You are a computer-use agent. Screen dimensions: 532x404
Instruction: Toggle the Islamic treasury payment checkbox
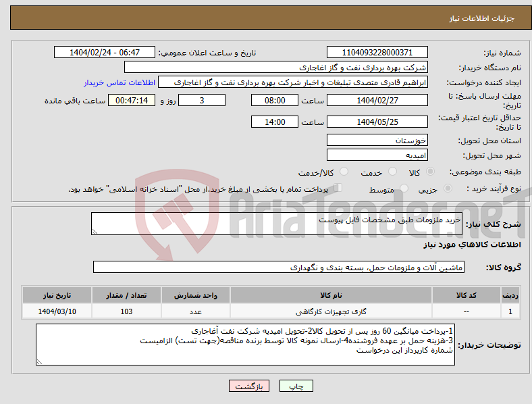point(338,187)
